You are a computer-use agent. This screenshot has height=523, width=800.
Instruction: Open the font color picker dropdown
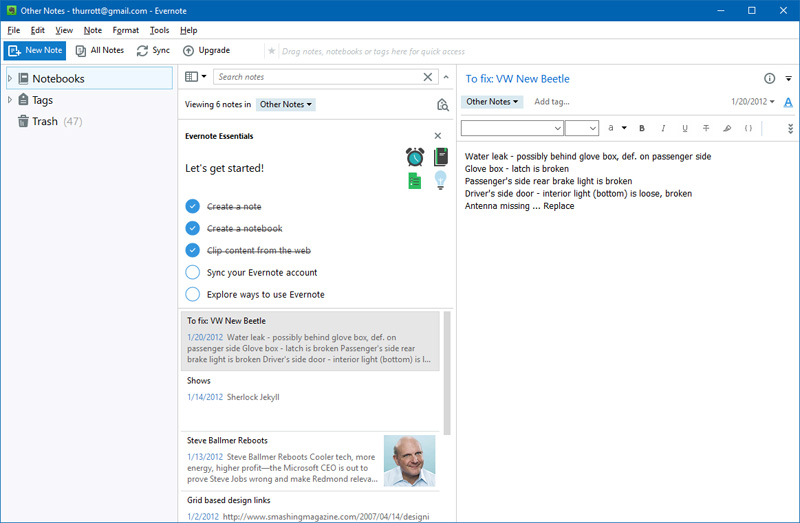coord(623,128)
